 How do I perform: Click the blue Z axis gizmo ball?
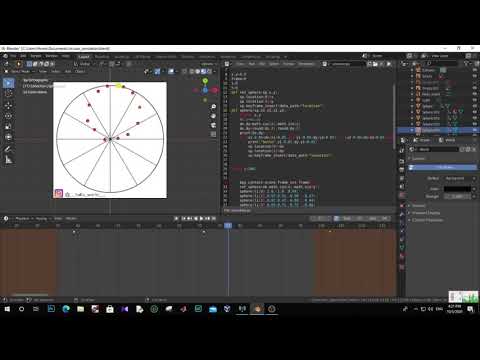(x=205, y=90)
